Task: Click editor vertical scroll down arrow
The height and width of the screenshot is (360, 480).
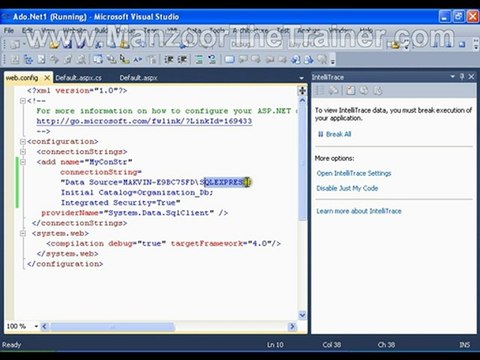Action: pos(302,315)
